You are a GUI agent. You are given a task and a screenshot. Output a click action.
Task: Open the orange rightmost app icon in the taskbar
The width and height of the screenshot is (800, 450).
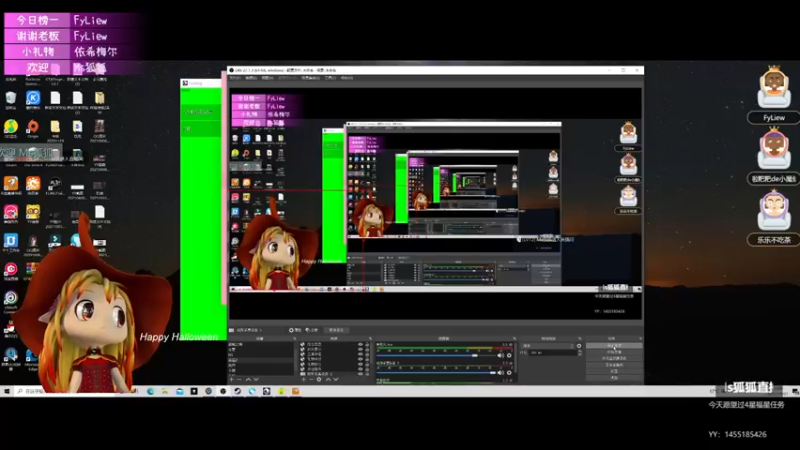point(296,391)
